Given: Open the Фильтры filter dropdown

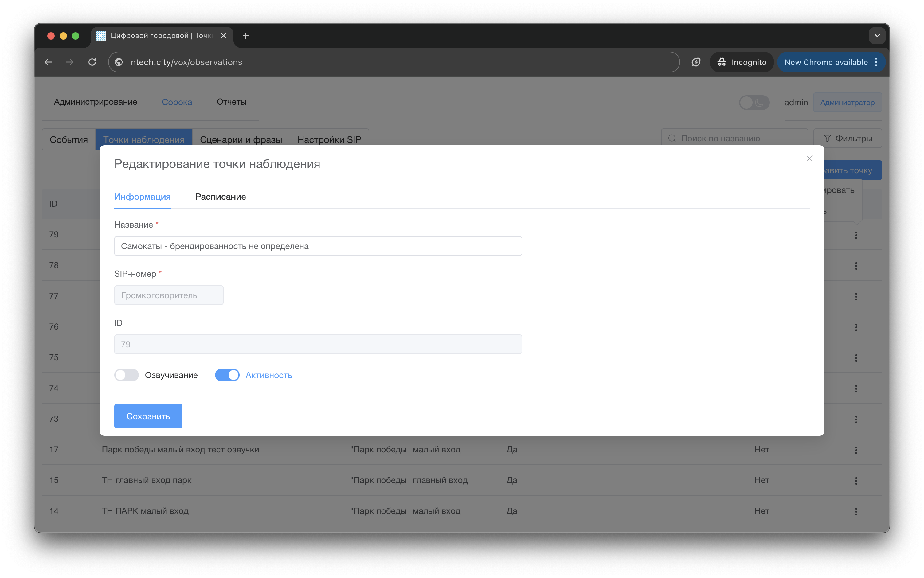Looking at the screenshot, I should pos(848,139).
